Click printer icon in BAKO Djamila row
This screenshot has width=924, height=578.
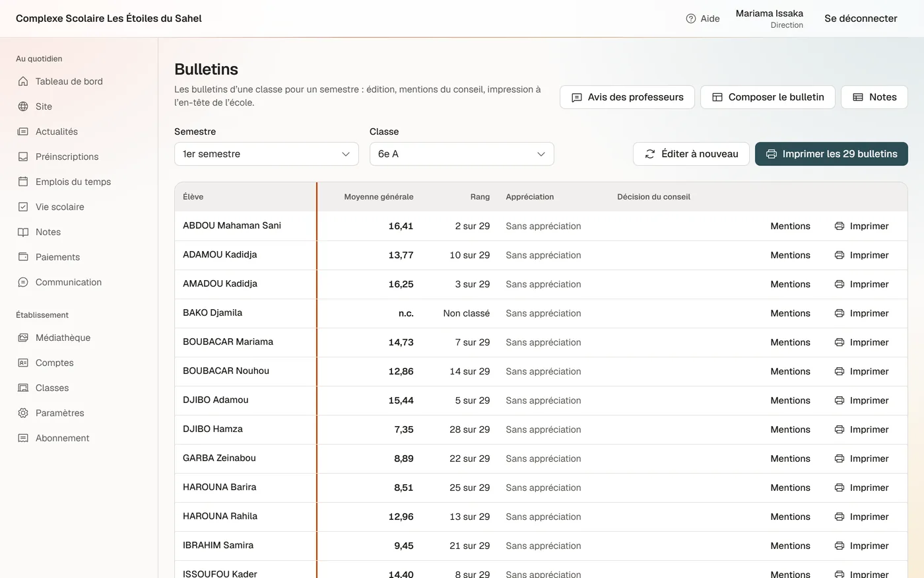click(840, 313)
